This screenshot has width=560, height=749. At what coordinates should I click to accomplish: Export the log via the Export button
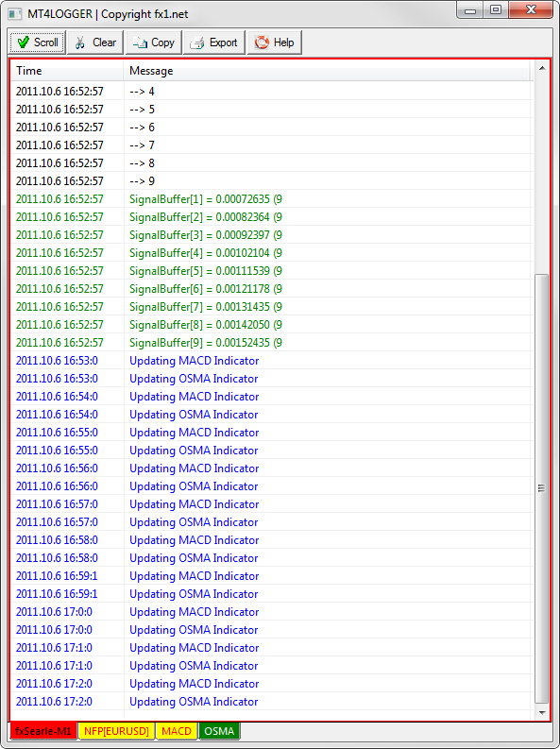tap(213, 43)
